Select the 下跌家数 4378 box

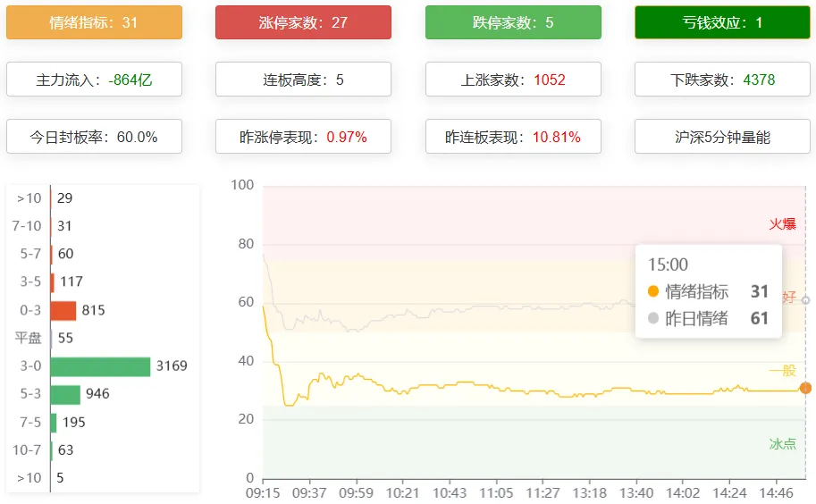[722, 80]
